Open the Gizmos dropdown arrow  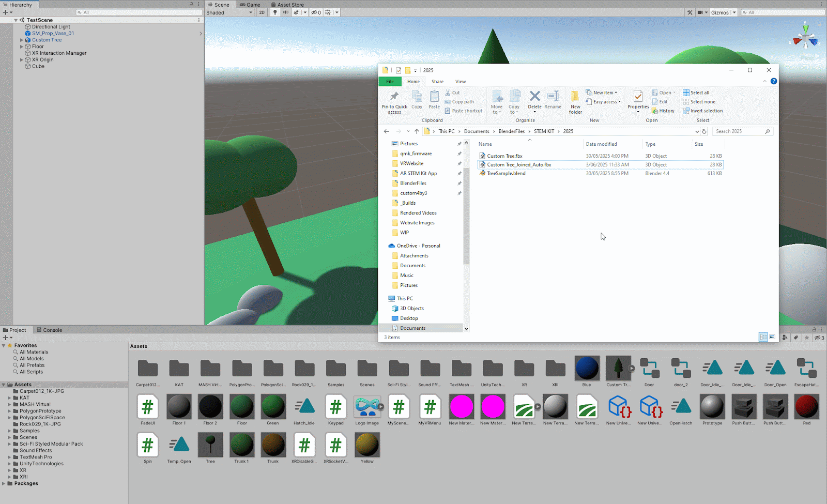(x=734, y=12)
